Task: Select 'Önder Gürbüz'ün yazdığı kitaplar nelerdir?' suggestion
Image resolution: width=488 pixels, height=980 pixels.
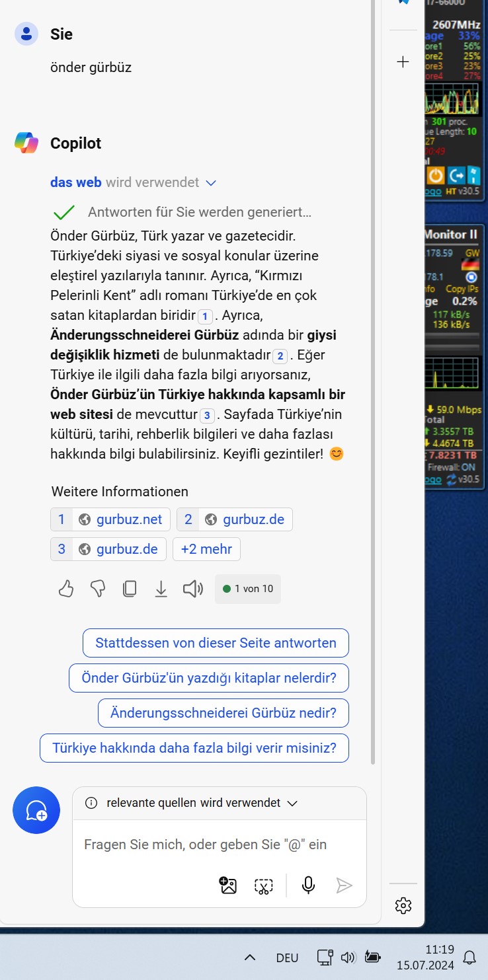Action: pos(209,678)
